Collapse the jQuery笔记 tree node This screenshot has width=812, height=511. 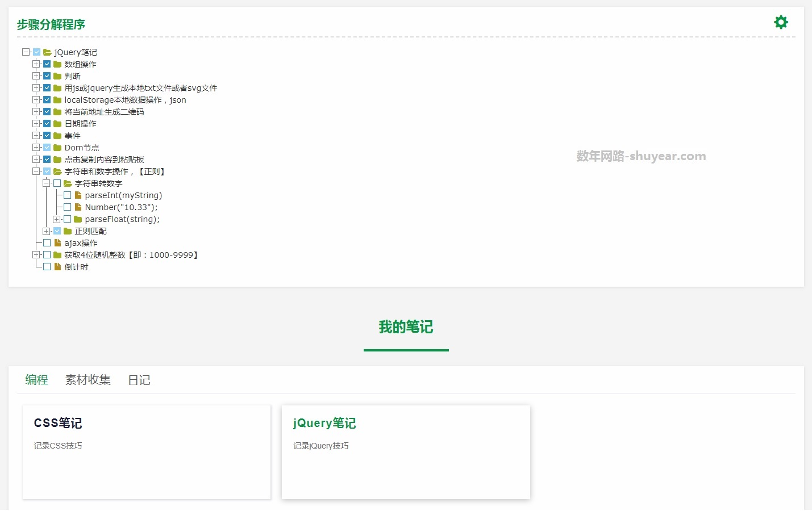click(x=26, y=51)
